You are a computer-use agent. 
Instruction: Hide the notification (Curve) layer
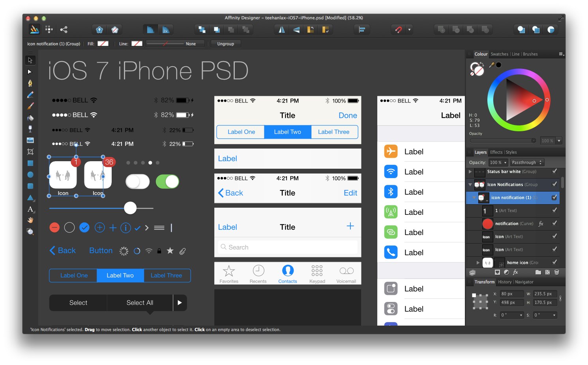click(554, 223)
